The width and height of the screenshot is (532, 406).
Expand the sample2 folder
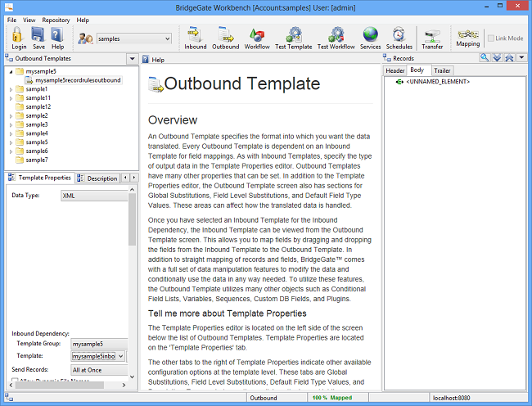11,116
